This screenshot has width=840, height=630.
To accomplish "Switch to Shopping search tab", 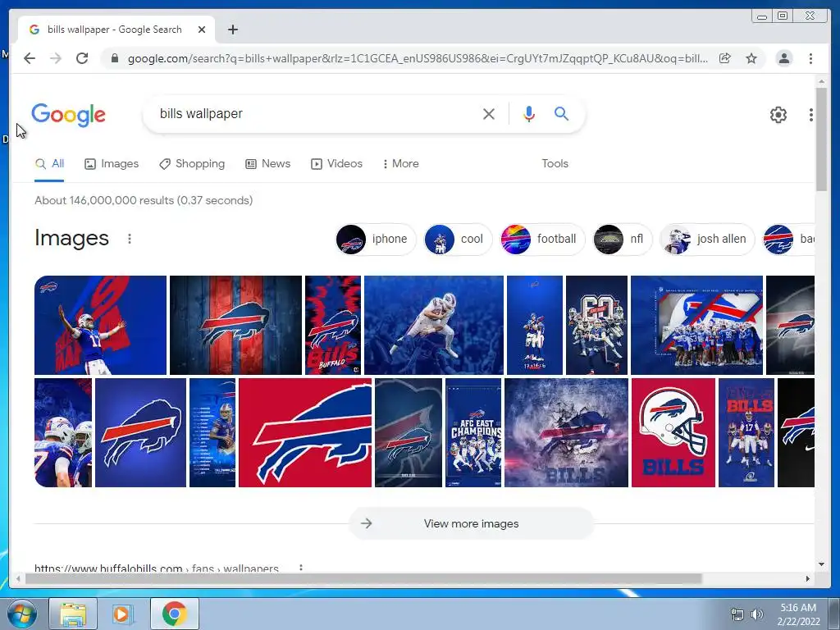I will (192, 163).
